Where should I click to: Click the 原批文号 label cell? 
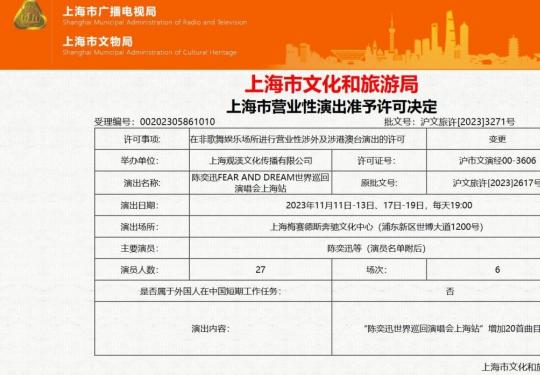click(x=379, y=183)
